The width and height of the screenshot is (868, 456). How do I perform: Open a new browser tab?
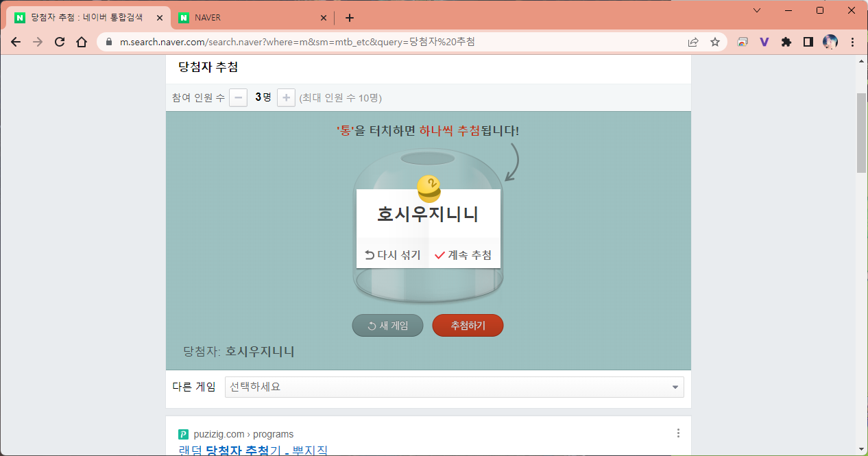click(350, 18)
